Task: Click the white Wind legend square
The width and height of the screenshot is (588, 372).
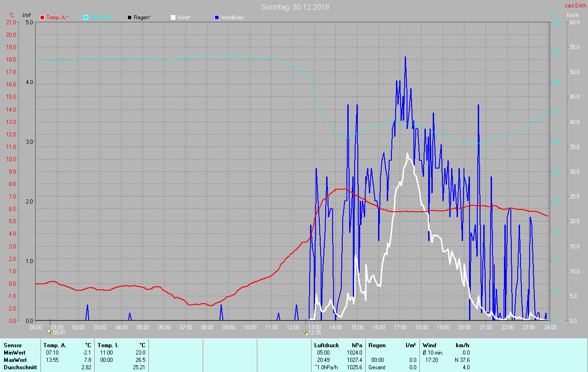Action: (x=173, y=17)
